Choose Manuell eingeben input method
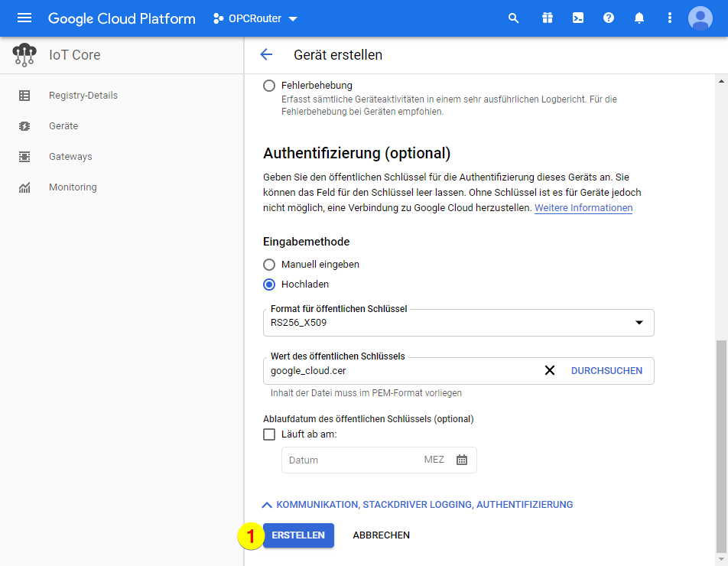Viewport: 728px width, 566px height. coord(269,265)
